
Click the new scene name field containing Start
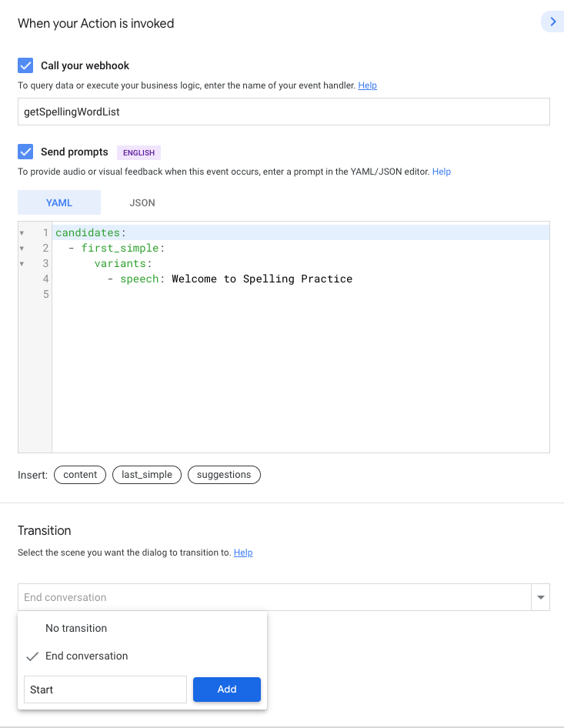(x=105, y=690)
